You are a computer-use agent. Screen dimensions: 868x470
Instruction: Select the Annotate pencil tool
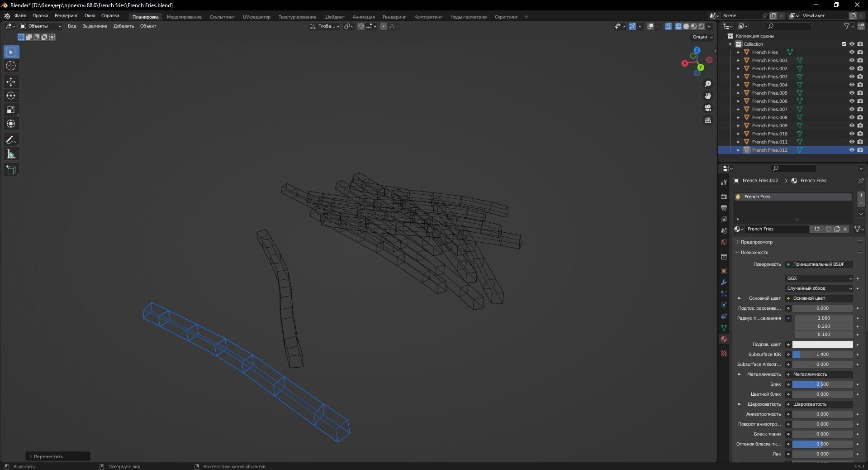point(11,140)
